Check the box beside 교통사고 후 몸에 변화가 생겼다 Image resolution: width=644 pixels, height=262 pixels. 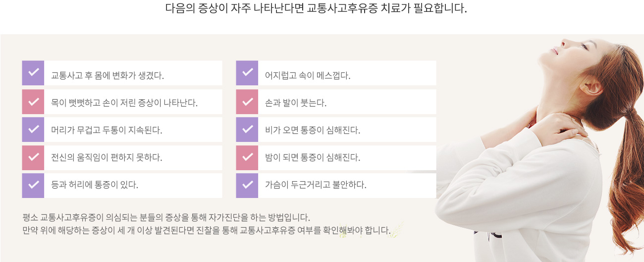point(33,73)
